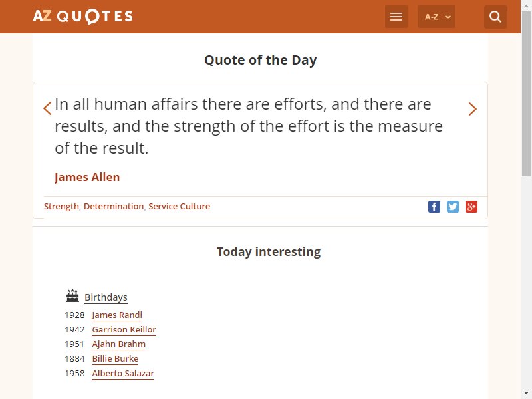532x399 pixels.
Task: Open the Determination topic tag
Action: coord(114,207)
